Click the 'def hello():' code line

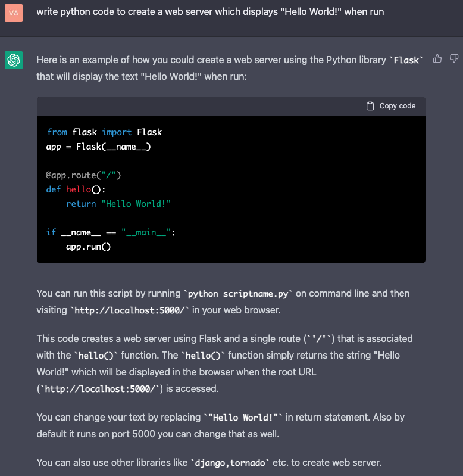[76, 189]
